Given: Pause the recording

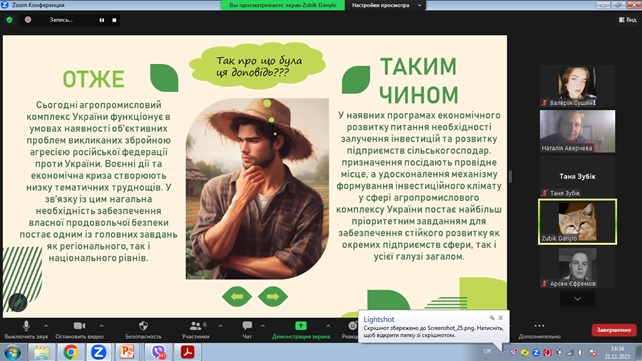Looking at the screenshot, I should click(102, 20).
